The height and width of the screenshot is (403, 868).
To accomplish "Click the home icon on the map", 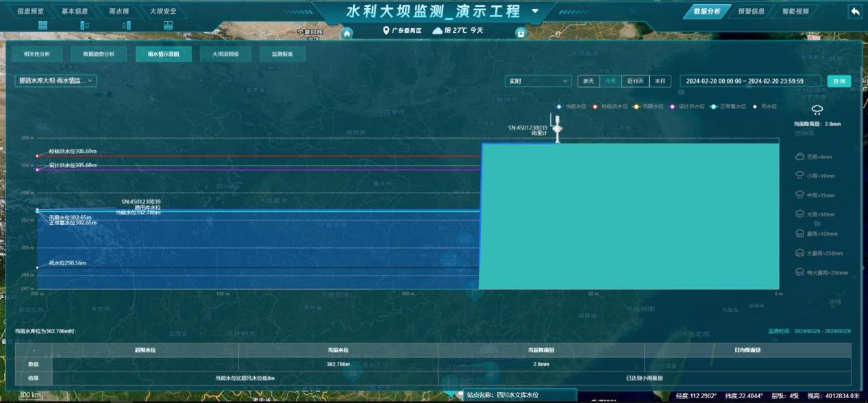I will (x=347, y=33).
